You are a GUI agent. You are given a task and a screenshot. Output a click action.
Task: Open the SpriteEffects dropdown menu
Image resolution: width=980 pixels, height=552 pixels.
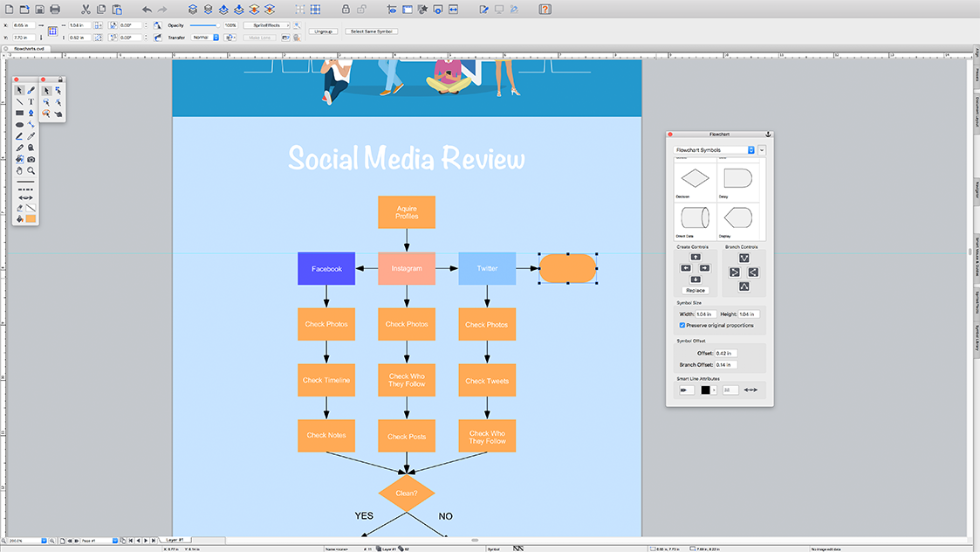click(267, 25)
